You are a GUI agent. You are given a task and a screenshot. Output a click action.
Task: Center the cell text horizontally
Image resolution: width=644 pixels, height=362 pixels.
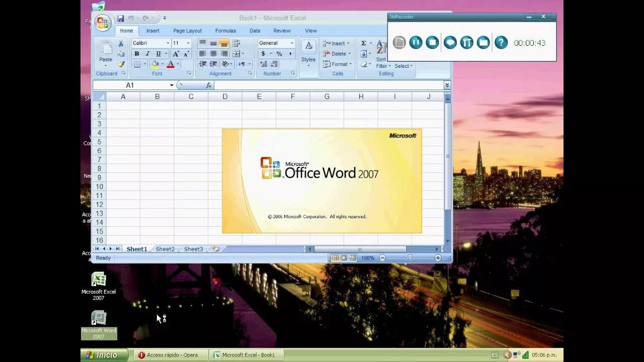pyautogui.click(x=213, y=54)
